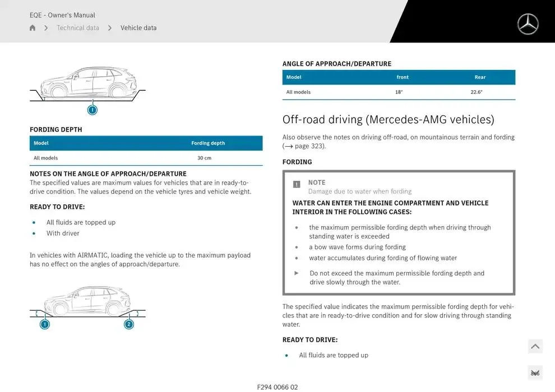Select the NOTE information icon in the warning box
Image resolution: width=555 pixels, height=392 pixels.
tap(296, 183)
